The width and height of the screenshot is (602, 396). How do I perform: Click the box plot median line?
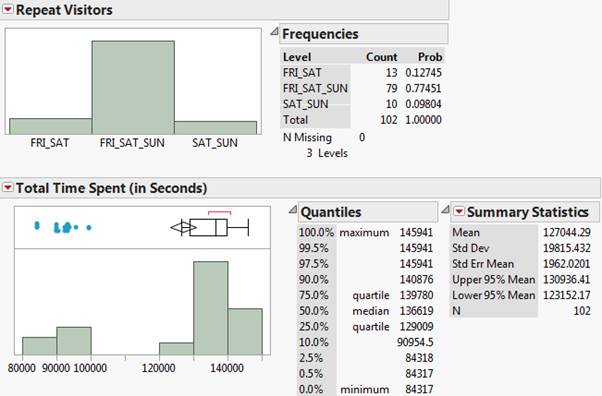pos(216,227)
